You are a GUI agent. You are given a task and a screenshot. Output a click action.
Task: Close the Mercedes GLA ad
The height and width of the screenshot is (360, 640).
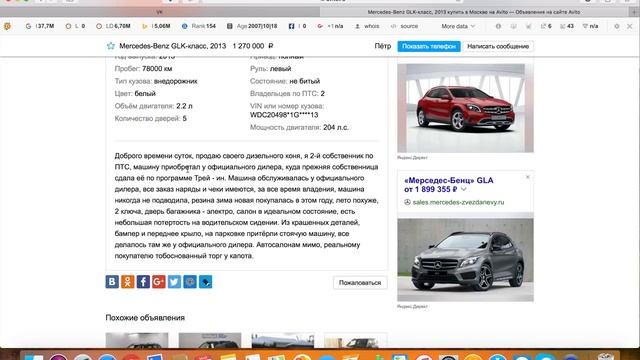coord(527,177)
